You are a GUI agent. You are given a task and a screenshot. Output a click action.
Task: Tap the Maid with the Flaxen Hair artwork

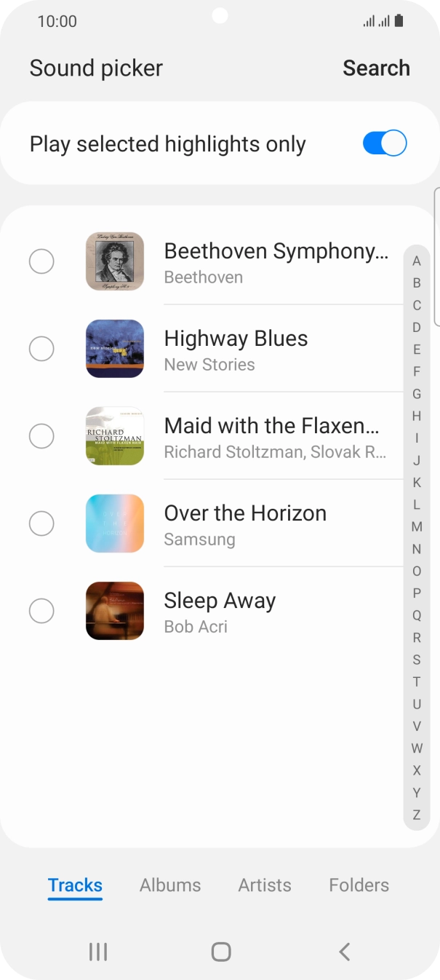114,436
